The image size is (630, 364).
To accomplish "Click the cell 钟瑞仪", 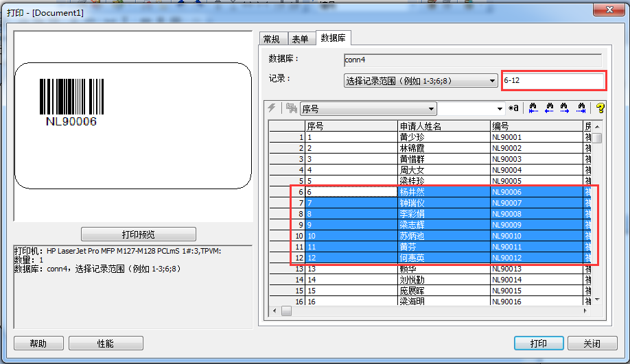I will coord(444,203).
